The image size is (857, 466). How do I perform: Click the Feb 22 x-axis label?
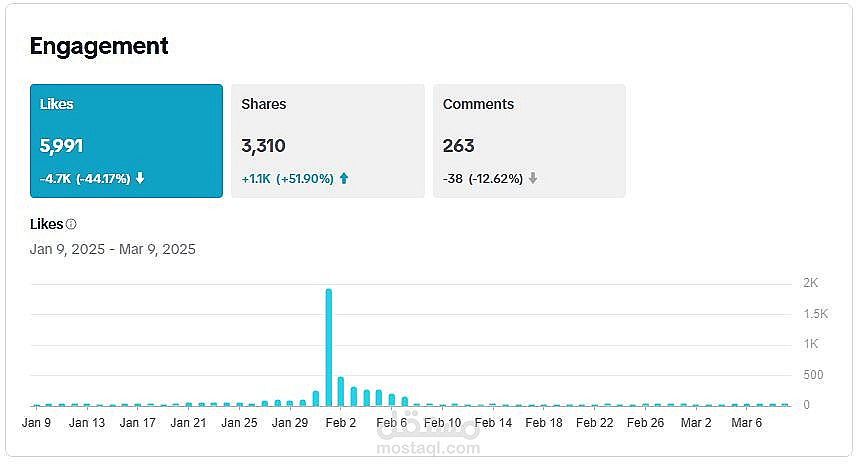tap(594, 423)
